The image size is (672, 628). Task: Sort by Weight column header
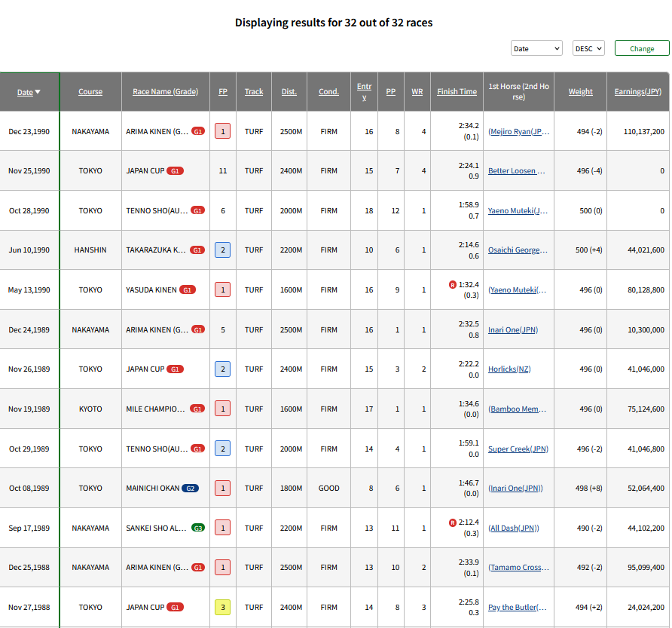580,92
